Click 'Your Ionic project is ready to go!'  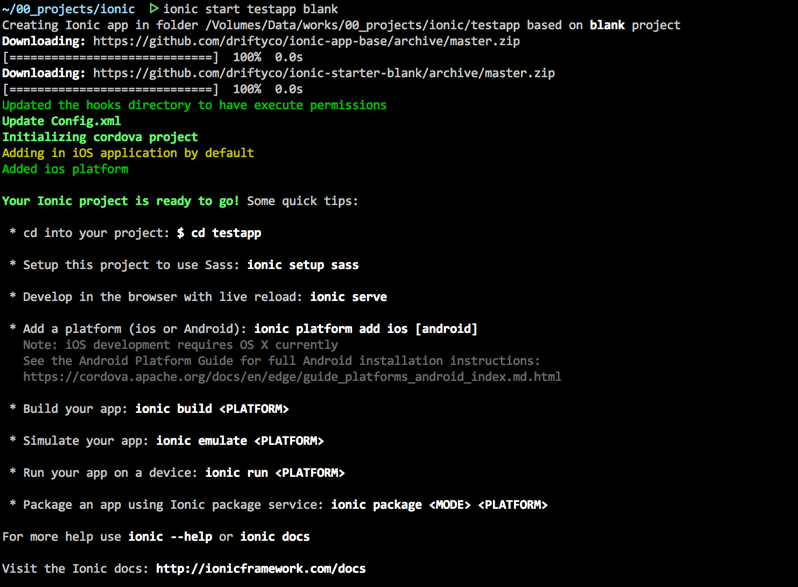(x=121, y=201)
